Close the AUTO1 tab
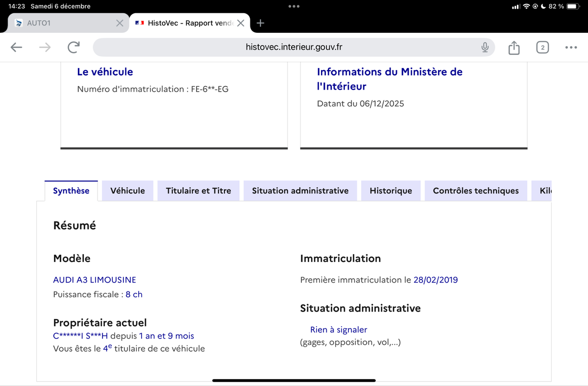588x386 pixels. pyautogui.click(x=120, y=23)
